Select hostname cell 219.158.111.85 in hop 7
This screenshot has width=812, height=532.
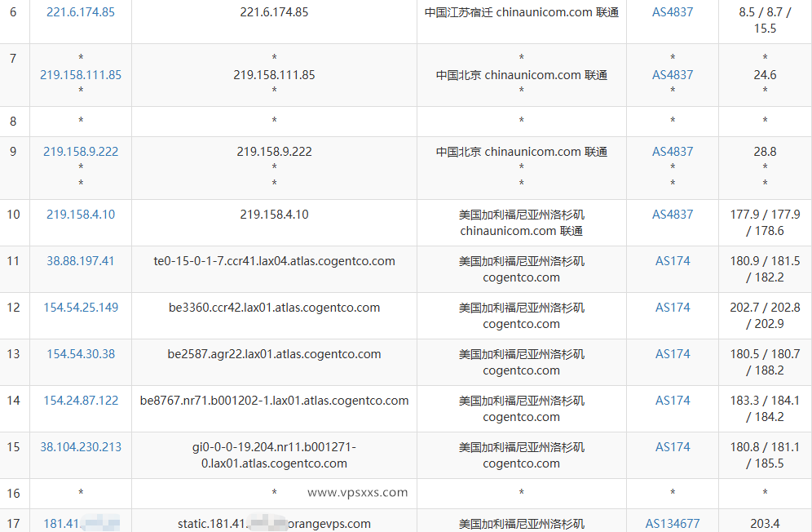(x=275, y=75)
